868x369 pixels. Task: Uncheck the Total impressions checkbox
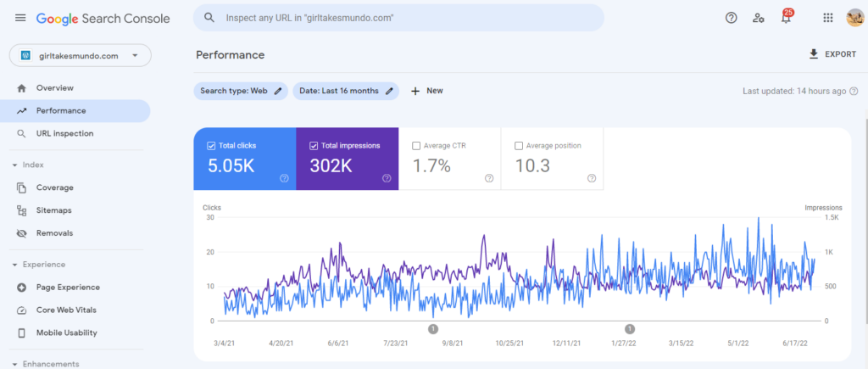tap(314, 146)
